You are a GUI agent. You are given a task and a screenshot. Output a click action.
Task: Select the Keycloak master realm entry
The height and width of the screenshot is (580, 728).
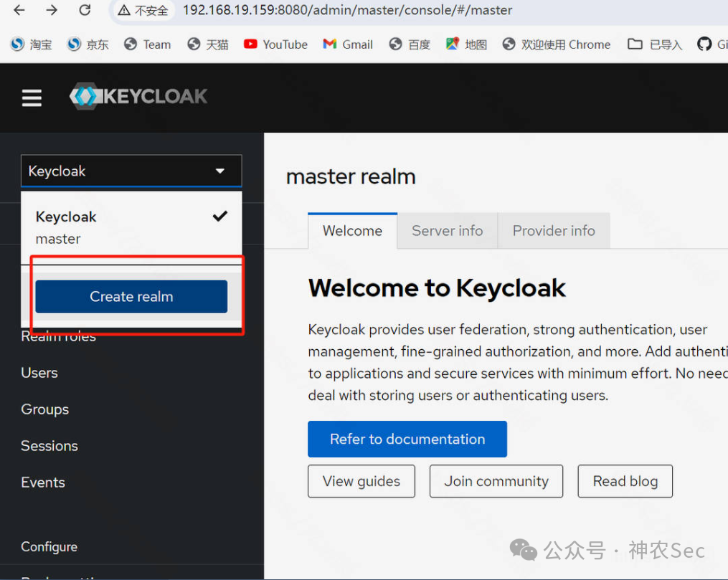131,227
